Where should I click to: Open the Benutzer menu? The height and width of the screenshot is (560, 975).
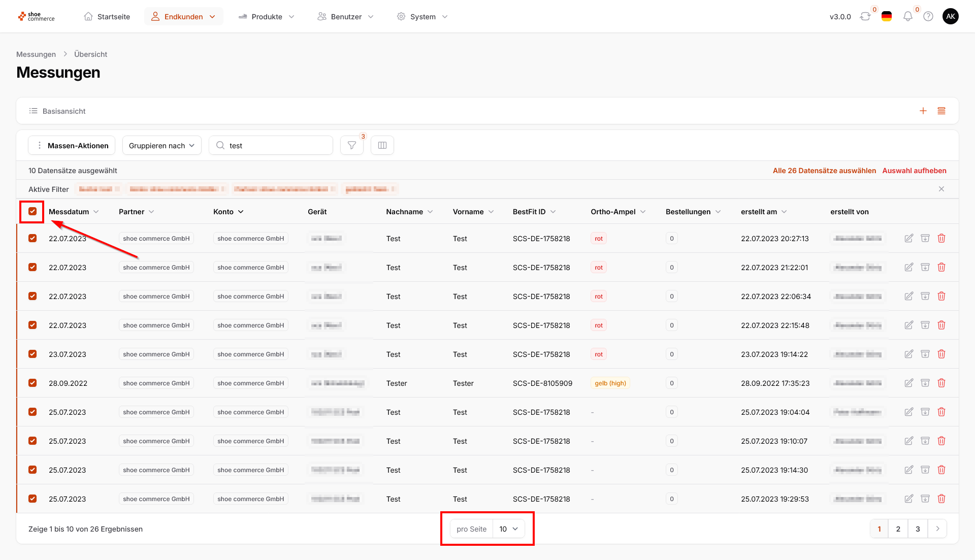click(346, 16)
